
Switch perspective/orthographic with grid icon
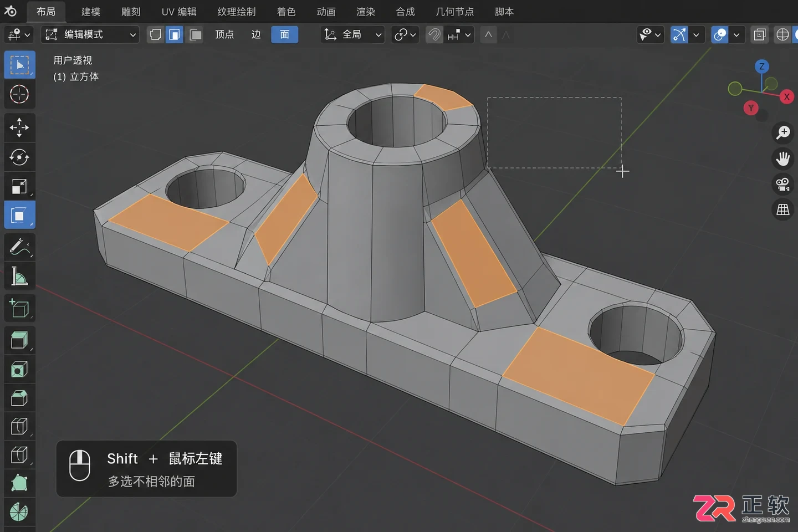(782, 209)
